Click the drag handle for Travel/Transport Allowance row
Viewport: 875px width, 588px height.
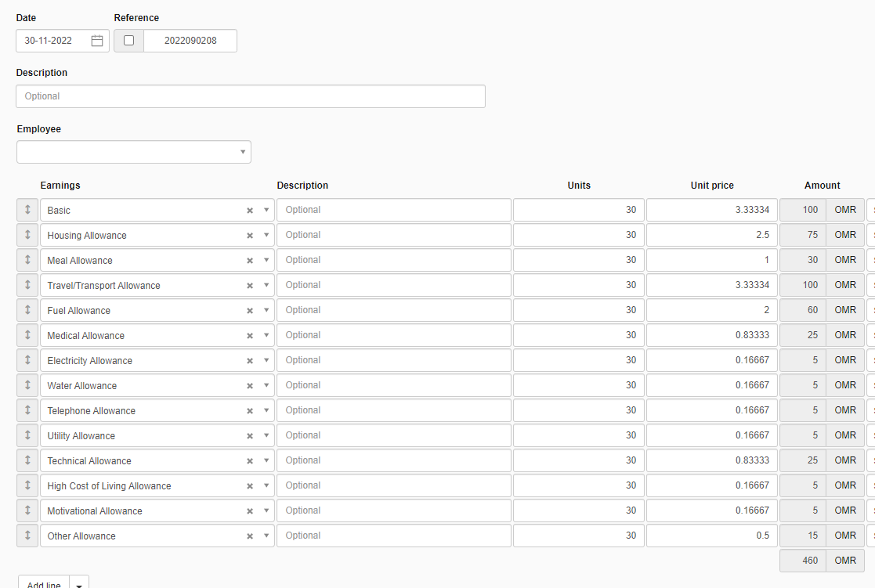coord(27,285)
